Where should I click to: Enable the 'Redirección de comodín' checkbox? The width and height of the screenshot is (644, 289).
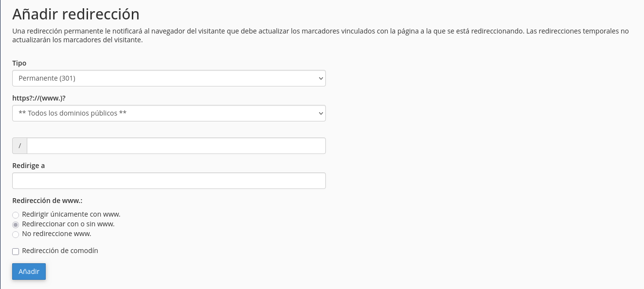click(x=16, y=251)
